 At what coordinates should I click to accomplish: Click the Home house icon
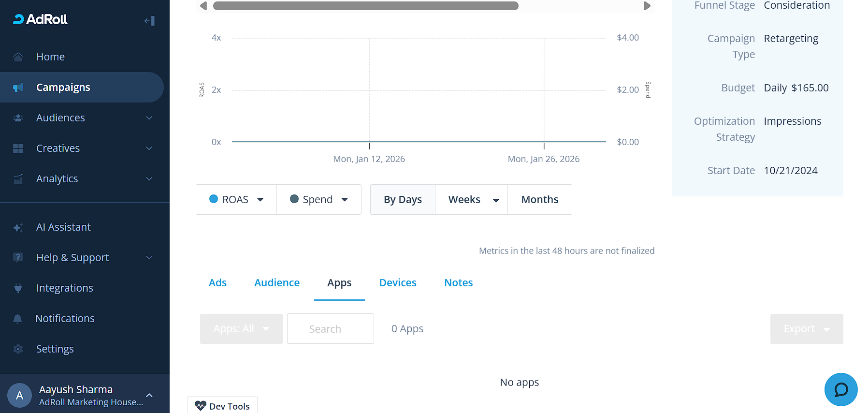coord(18,57)
